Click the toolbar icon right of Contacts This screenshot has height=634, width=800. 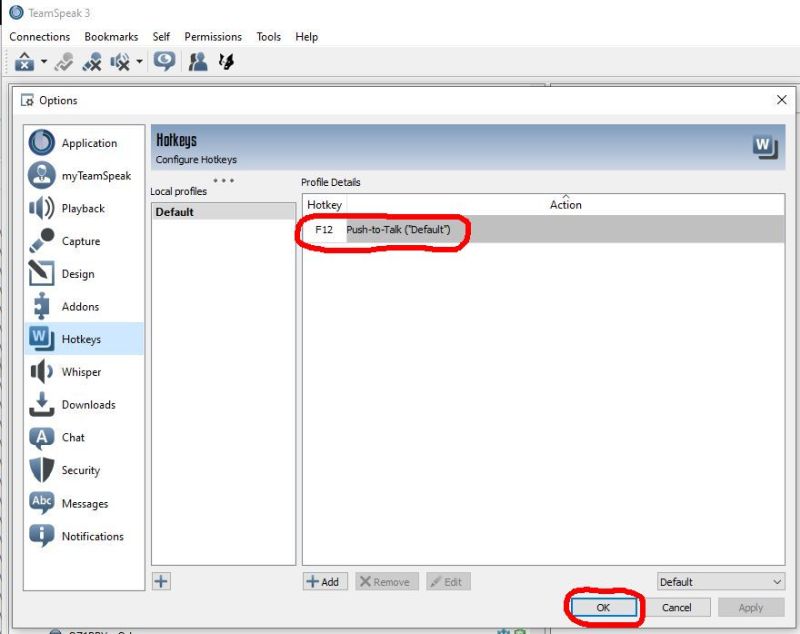226,62
